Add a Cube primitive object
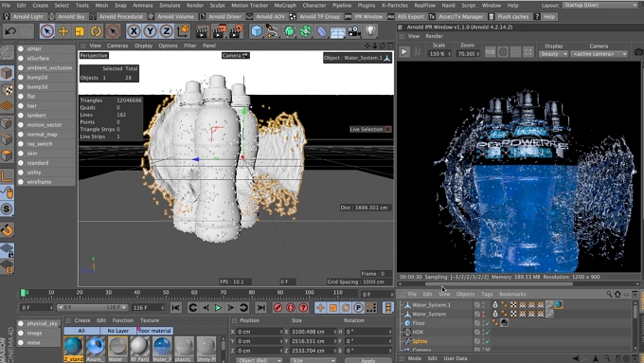Screen dimensions: 644x363 coord(257,31)
